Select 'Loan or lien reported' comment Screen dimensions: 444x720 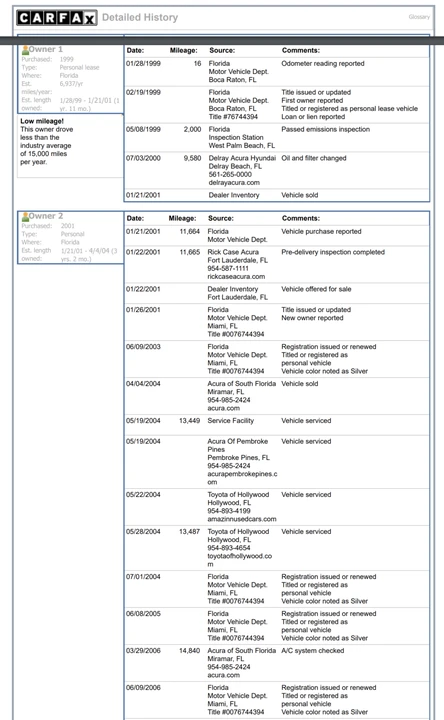(x=313, y=117)
